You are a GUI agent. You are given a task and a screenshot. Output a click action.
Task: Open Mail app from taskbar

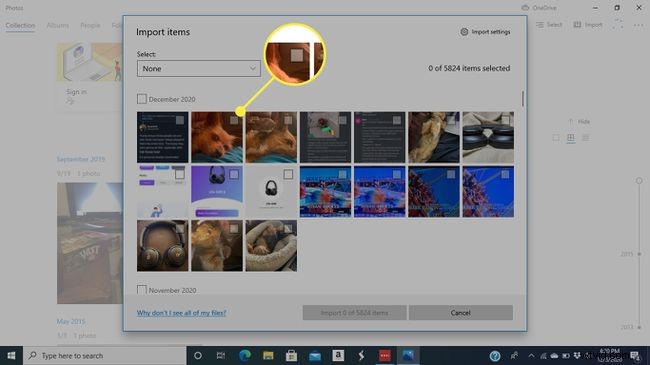[315, 355]
